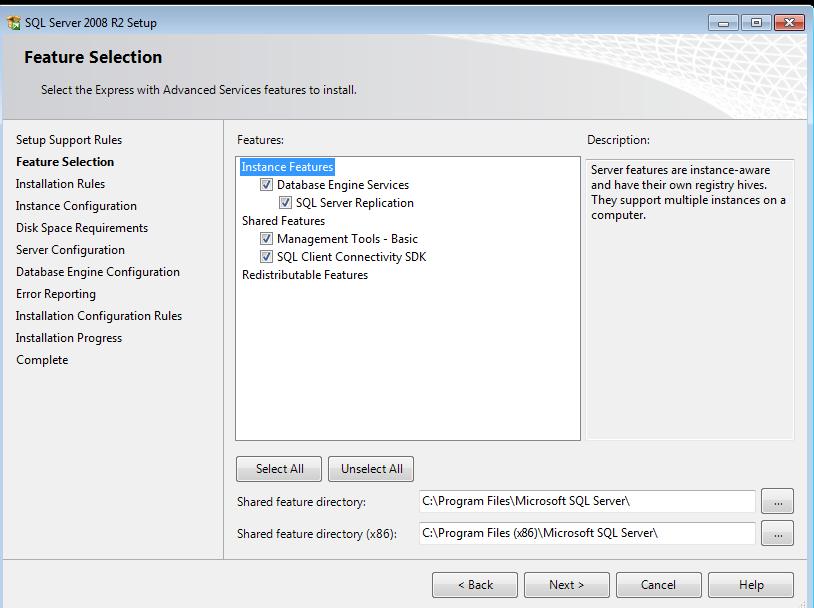Browse for the shared feature directory (x86)

[x=778, y=533]
